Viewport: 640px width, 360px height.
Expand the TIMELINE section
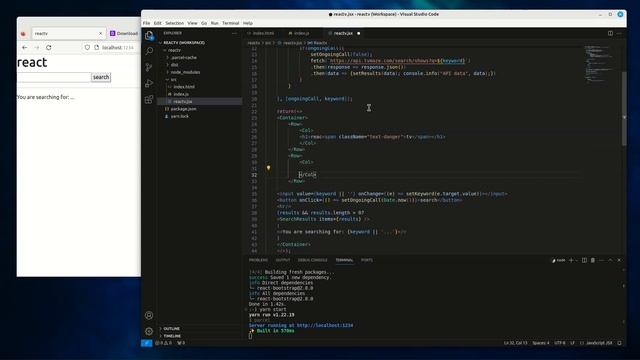click(x=172, y=336)
